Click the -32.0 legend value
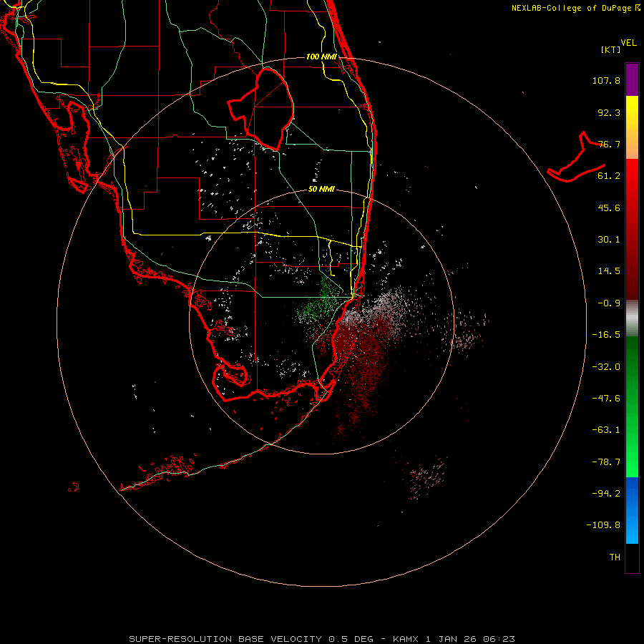The image size is (644, 644). [606, 367]
